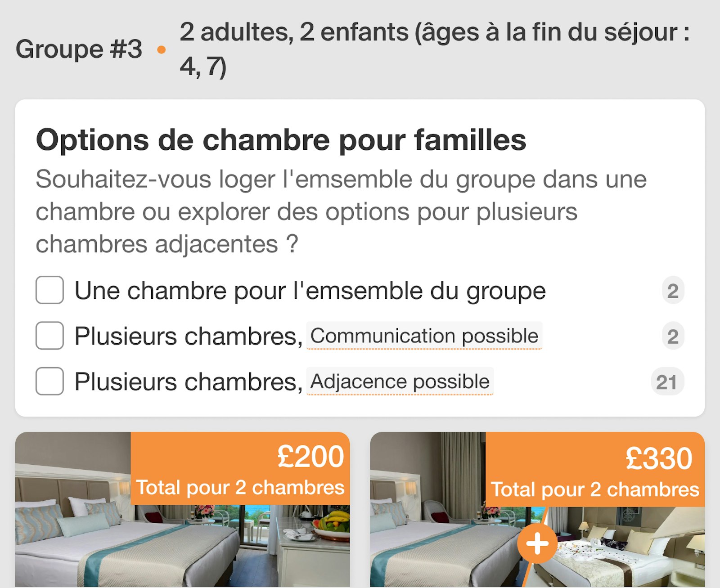Check the box for one room for whole group
This screenshot has height=588, width=720.
pyautogui.click(x=49, y=290)
